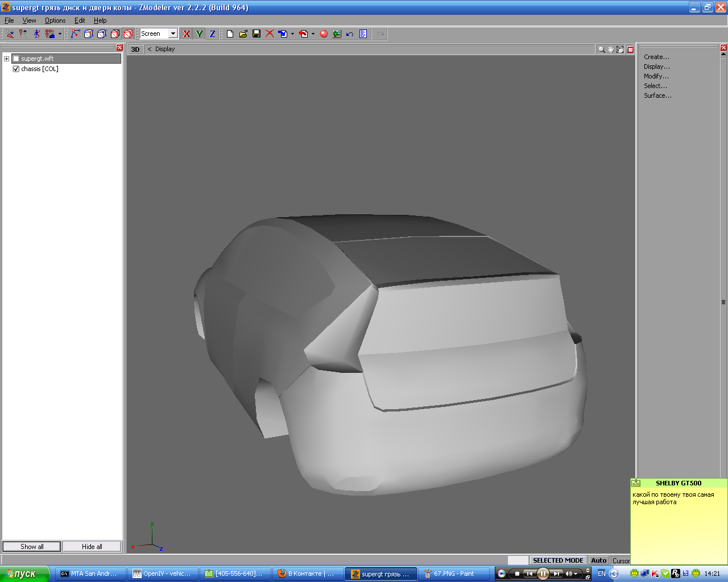Click the X axis constraint button
This screenshot has height=582, width=728.
point(186,34)
